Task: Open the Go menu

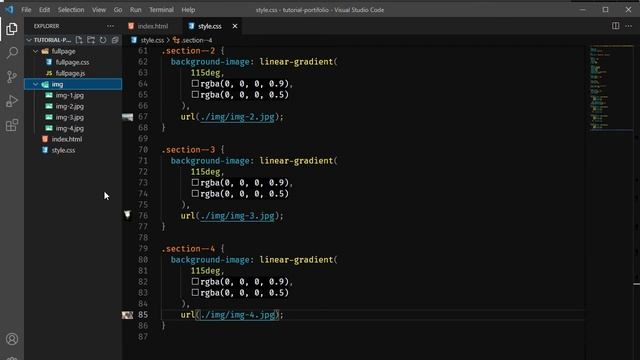Action: 118,10
